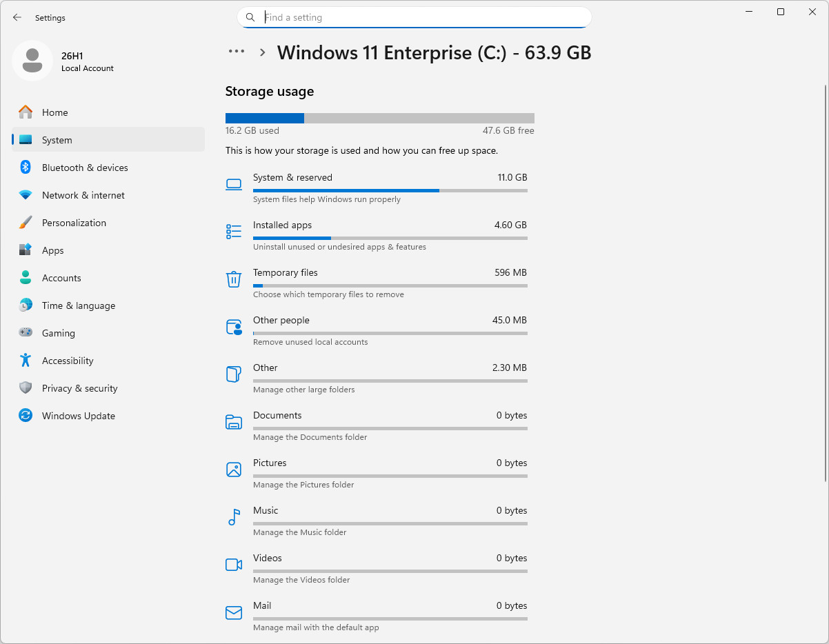829x644 pixels.
Task: Open System & reserved storage details
Action: tap(377, 188)
